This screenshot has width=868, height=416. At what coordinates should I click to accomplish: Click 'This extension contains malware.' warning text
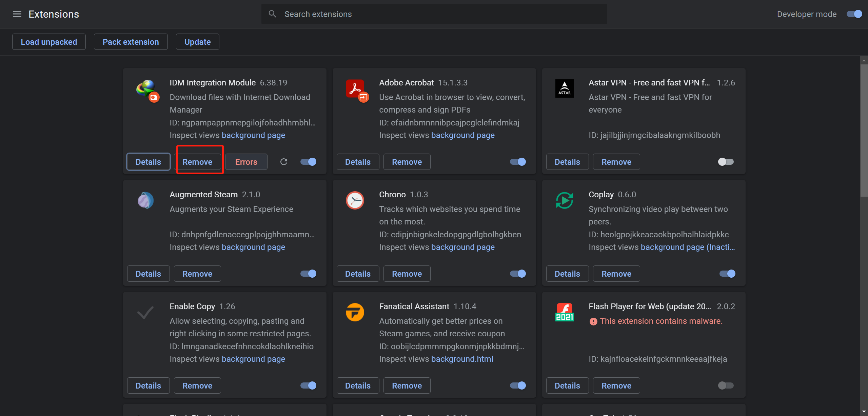pos(661,321)
